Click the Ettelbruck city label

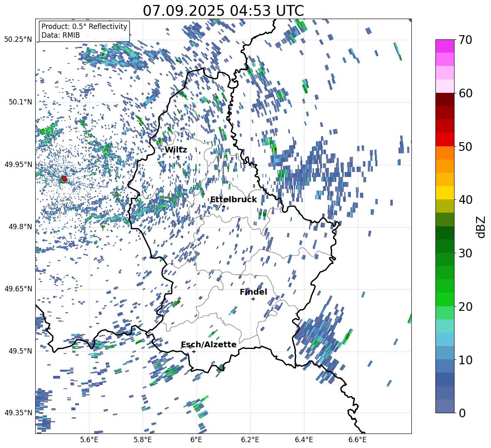click(233, 199)
